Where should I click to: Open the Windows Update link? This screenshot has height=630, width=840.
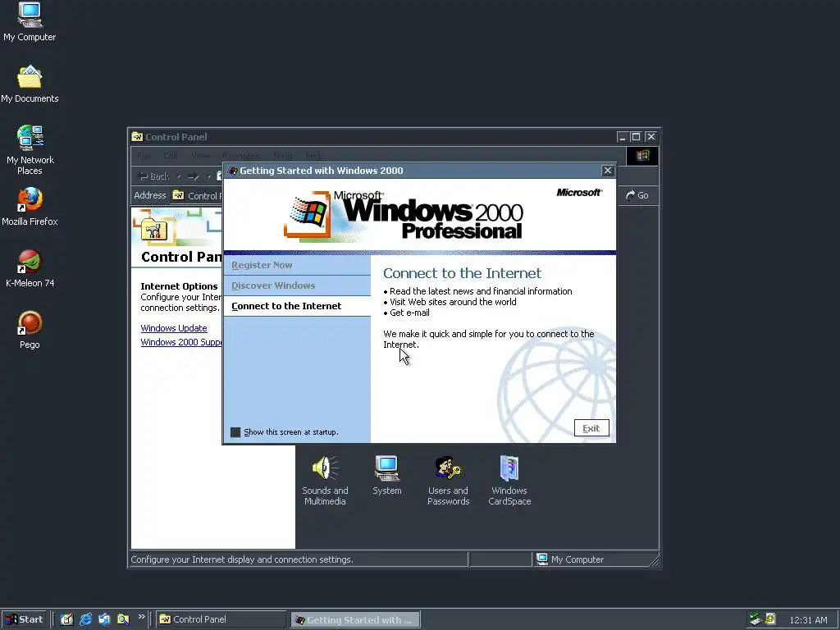click(x=174, y=328)
